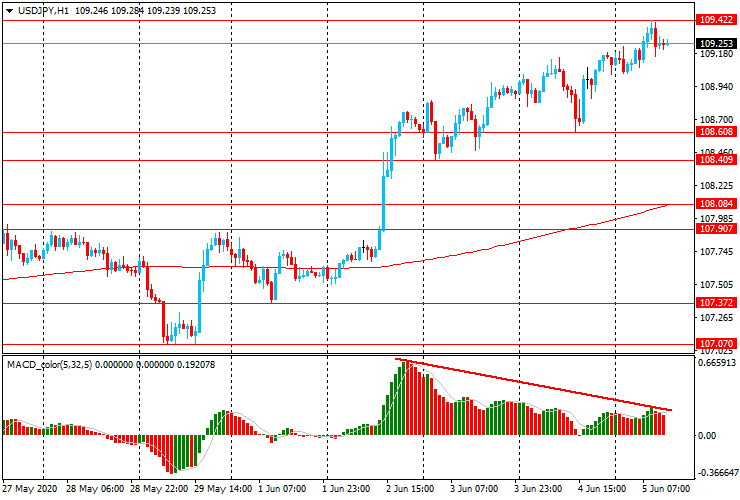Screen dimensions: 740x500
Task: Click the OHLC values 109.246 109.284 109.239 109.253
Action: tap(145, 10)
